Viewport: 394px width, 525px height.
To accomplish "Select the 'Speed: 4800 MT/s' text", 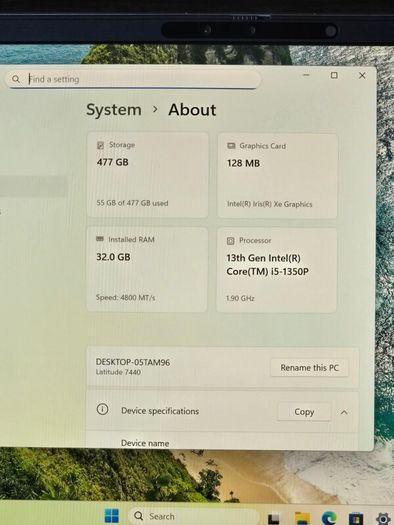I will pos(126,298).
